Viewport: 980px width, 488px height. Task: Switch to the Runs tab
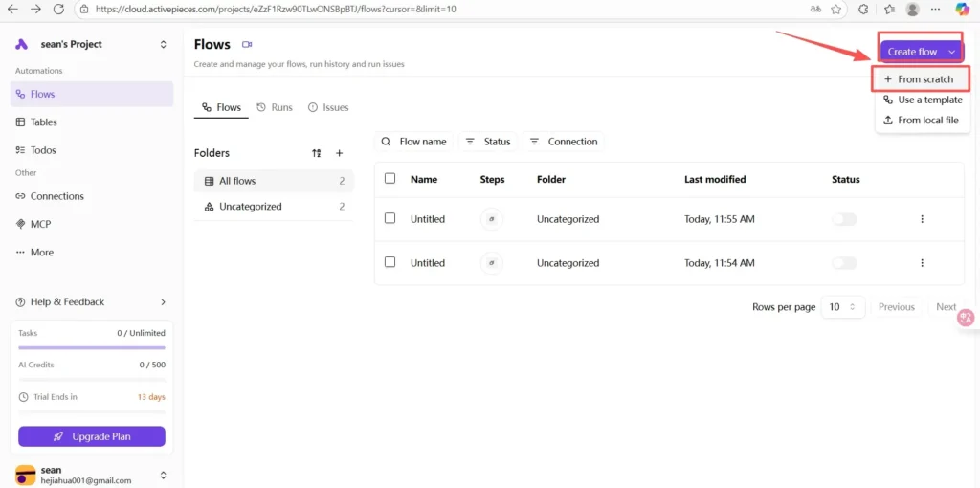point(275,108)
